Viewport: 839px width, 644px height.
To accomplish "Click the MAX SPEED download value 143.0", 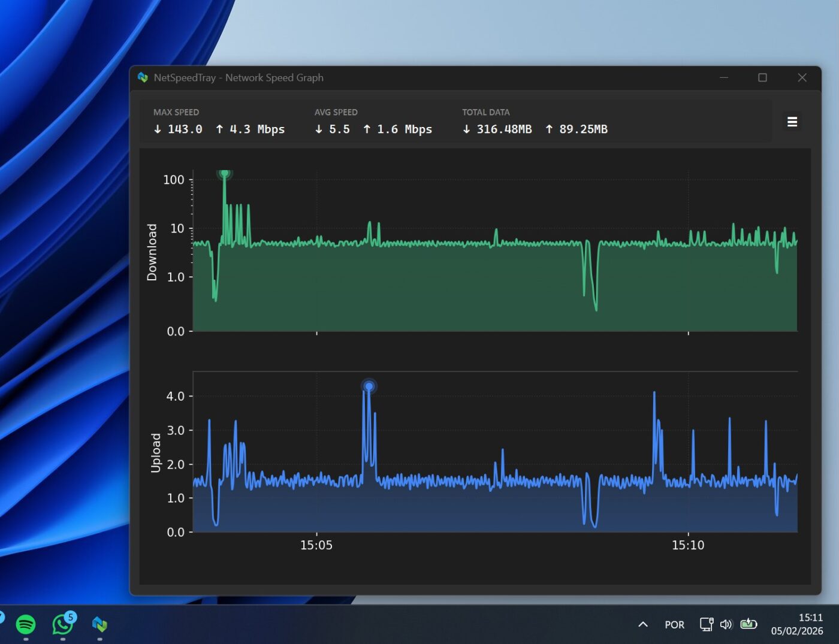I will [x=185, y=129].
